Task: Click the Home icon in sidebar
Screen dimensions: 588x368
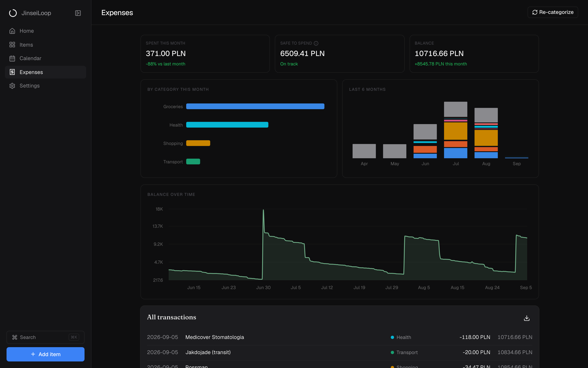Action: pyautogui.click(x=12, y=31)
